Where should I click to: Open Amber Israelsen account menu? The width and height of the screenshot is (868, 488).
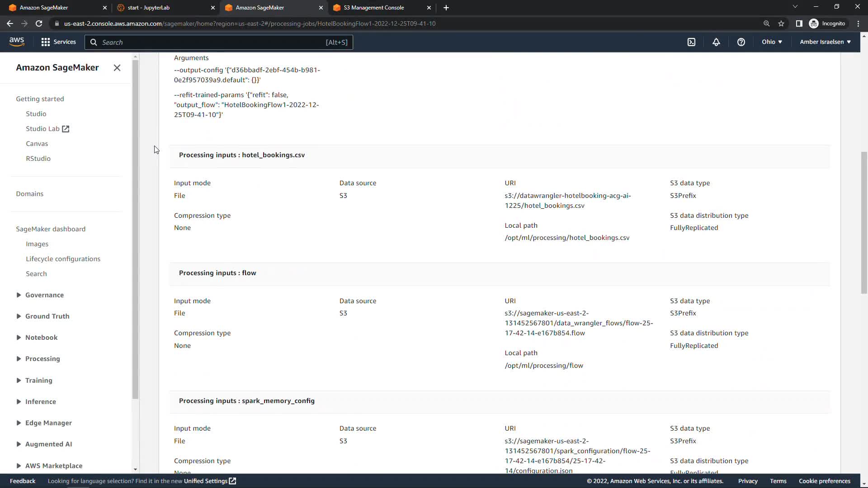click(x=825, y=42)
